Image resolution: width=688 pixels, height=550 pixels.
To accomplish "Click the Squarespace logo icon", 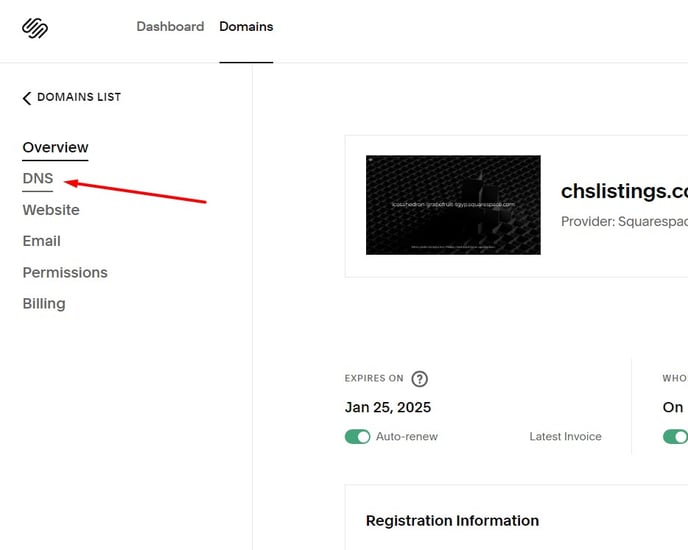I will pyautogui.click(x=35, y=28).
